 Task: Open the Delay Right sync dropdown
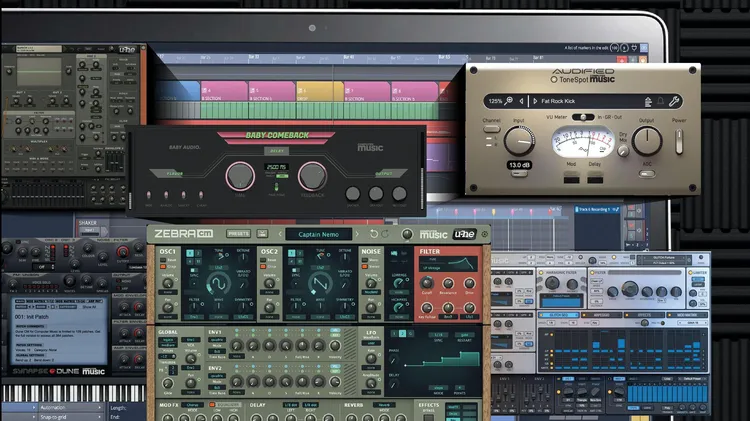[311, 405]
